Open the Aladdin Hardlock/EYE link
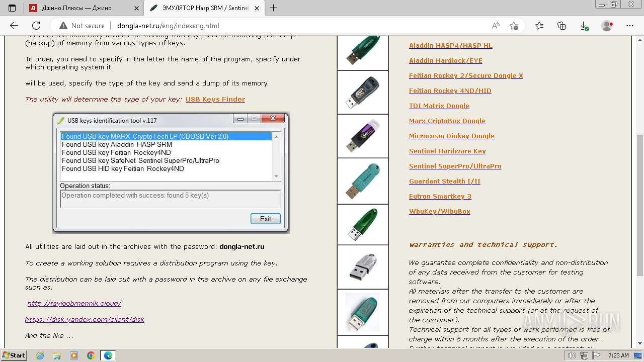Screen dimensions: 644x362 click(x=446, y=60)
